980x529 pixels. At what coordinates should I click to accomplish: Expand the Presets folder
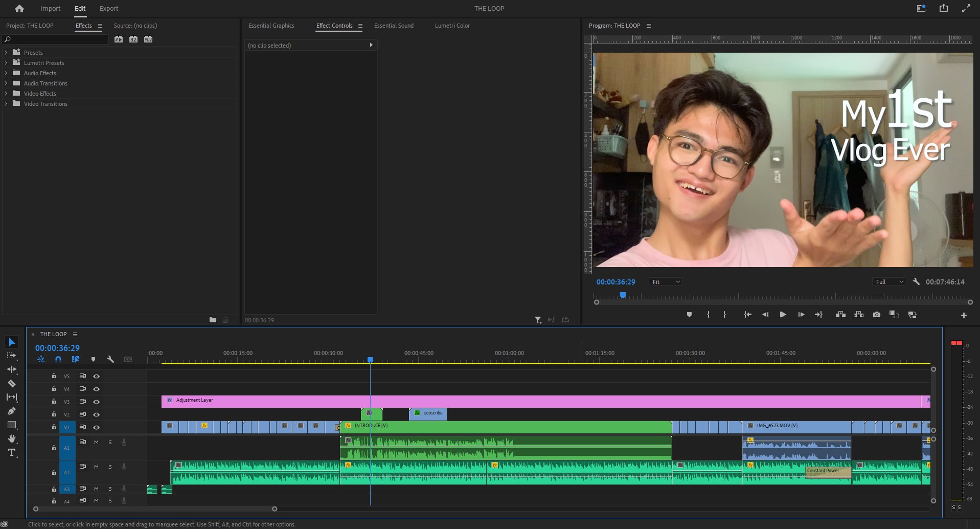coord(6,52)
